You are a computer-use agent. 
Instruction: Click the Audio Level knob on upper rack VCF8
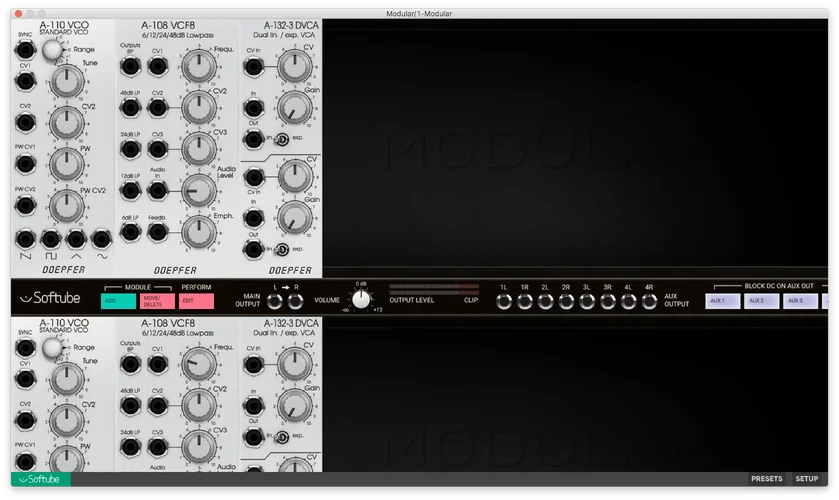[x=199, y=191]
